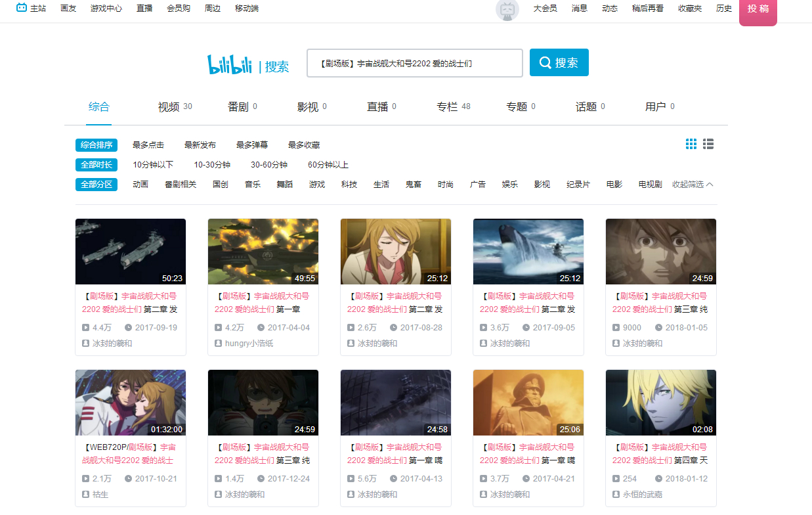Filter results to 国创 category

tap(221, 185)
